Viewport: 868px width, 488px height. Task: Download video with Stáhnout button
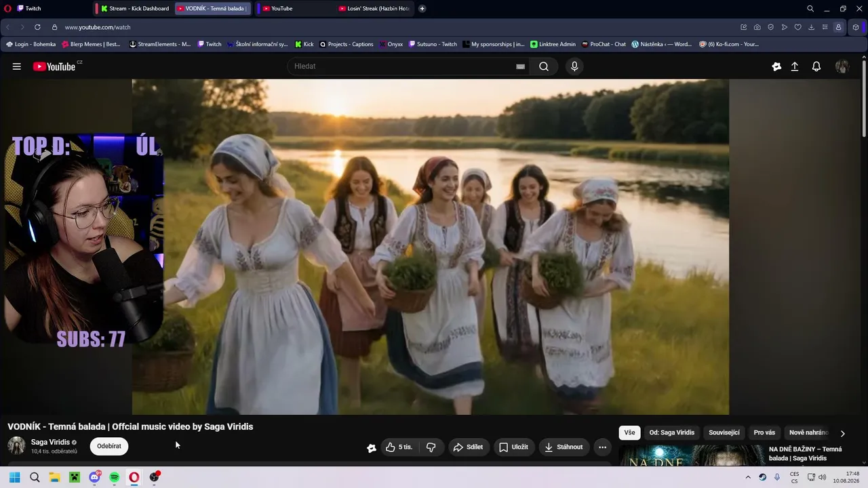coord(564,447)
